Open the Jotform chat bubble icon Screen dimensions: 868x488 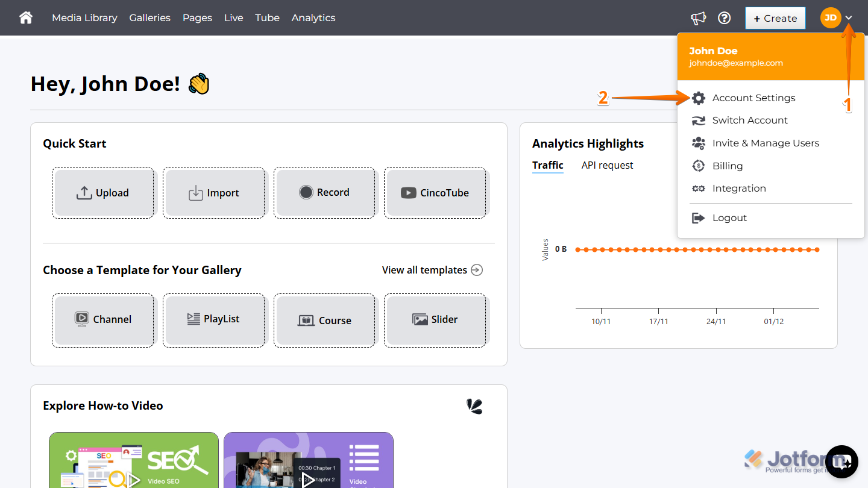[841, 461]
